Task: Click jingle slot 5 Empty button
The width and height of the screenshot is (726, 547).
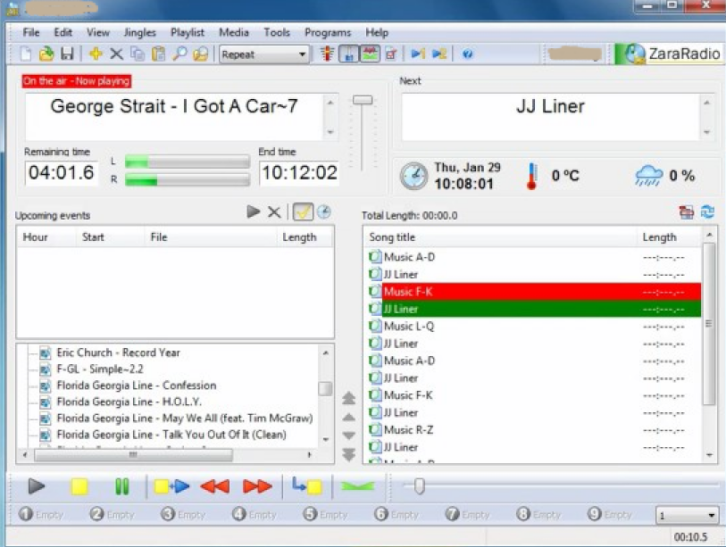Action: point(325,514)
